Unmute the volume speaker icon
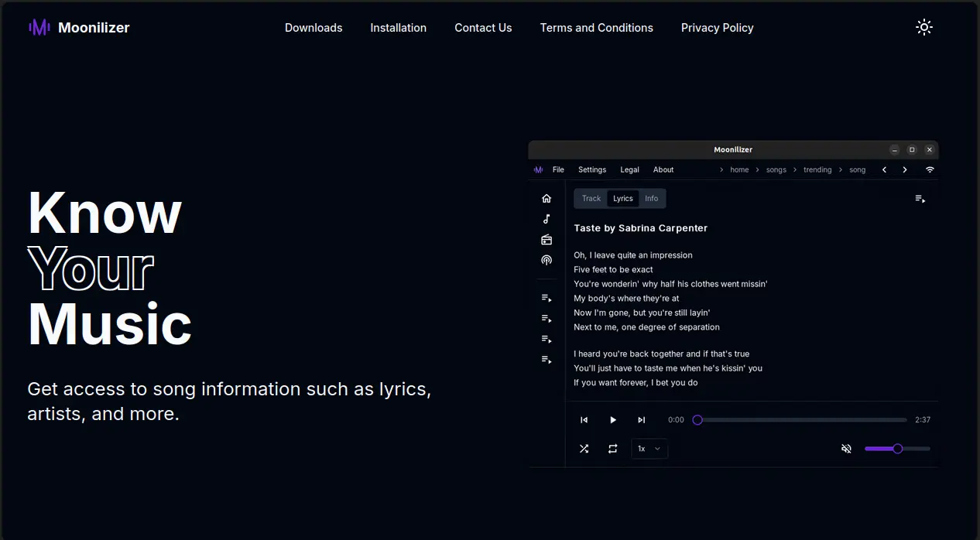Screen dimensions: 980x540 (846, 449)
